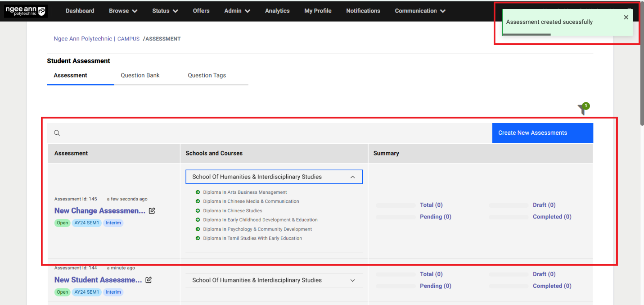Click the filter funnel icon
This screenshot has height=305, width=644.
tap(582, 109)
